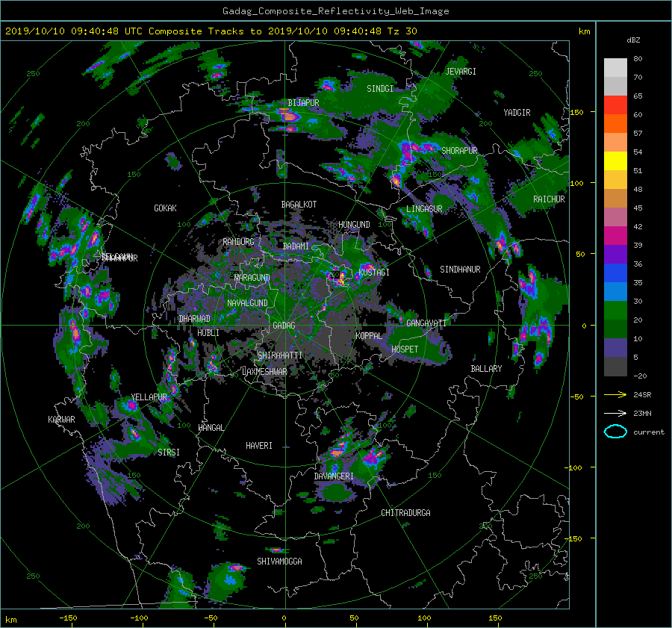Click the HAVERI city label
The height and width of the screenshot is (628, 672).
(x=259, y=446)
